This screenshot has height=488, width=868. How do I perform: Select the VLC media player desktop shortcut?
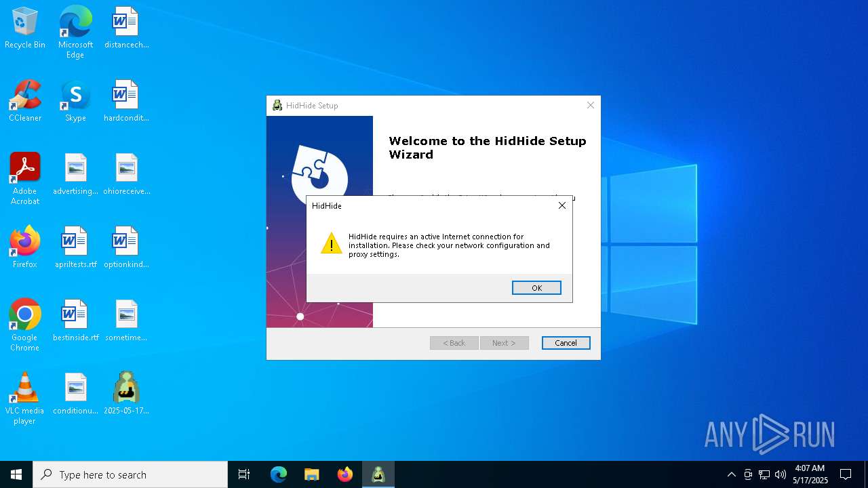[25, 398]
